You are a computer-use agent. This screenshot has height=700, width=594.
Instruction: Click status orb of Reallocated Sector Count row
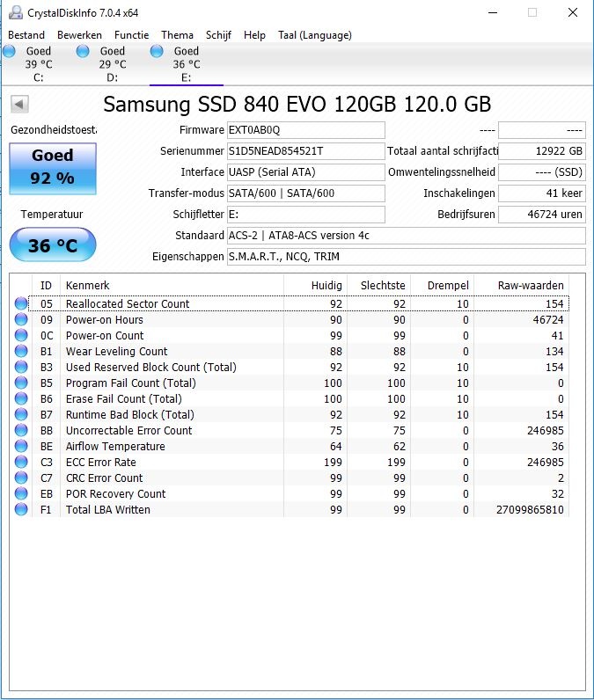pyautogui.click(x=21, y=303)
